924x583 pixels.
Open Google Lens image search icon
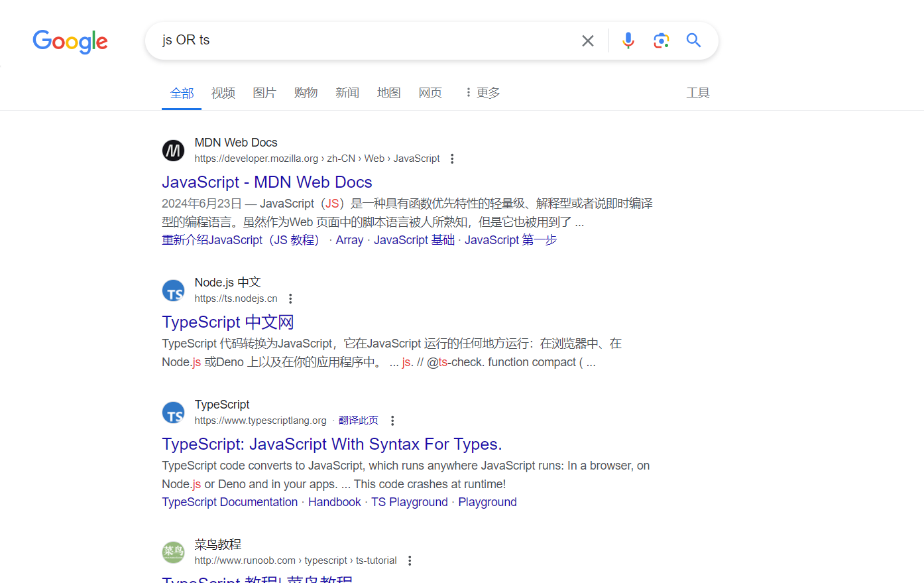[661, 41]
